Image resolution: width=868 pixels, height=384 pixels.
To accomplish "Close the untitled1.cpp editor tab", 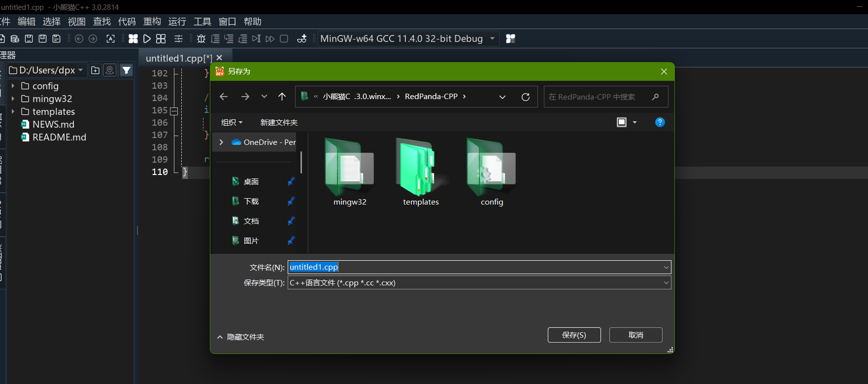I will [219, 58].
